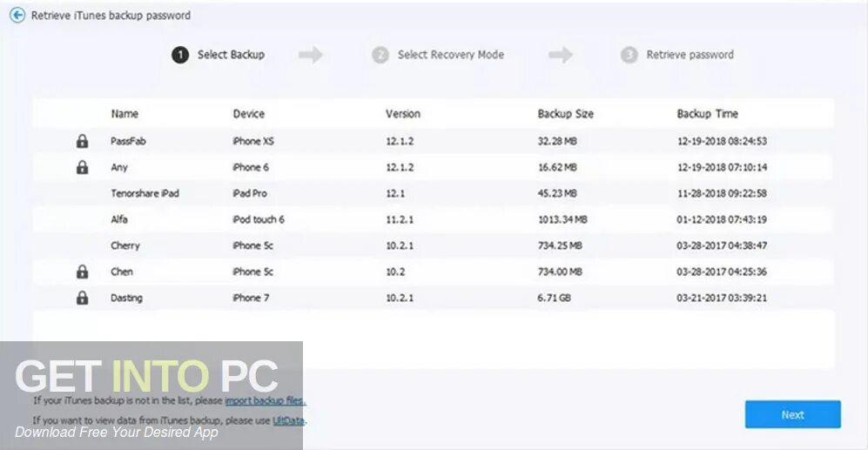Viewport: 868px width, 450px height.
Task: Sort by the Backup Size column header
Action: click(x=566, y=114)
